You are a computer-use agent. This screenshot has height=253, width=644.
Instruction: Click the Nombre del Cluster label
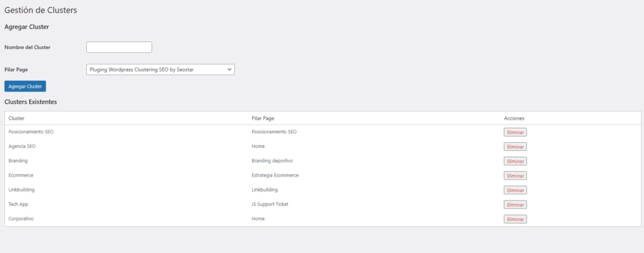[28, 47]
